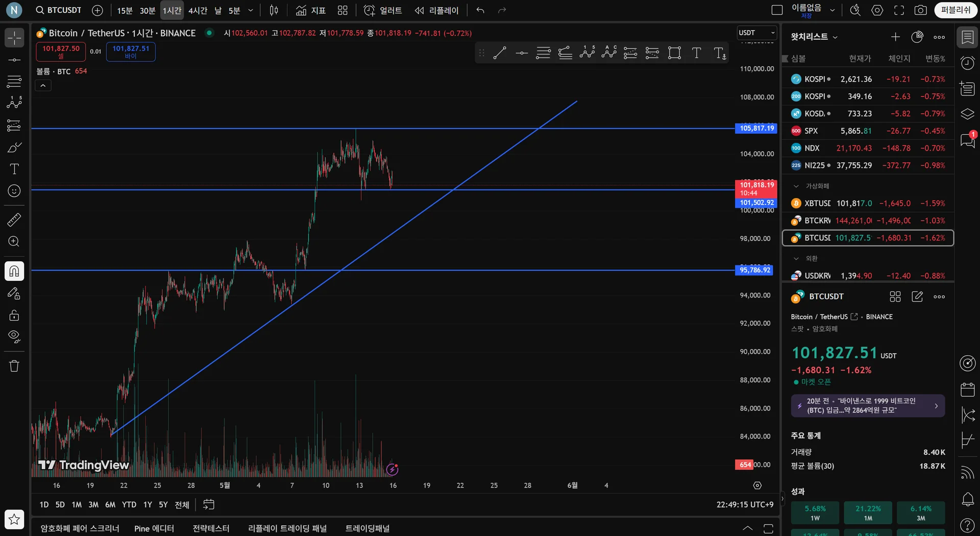This screenshot has height=536, width=980.
Task: Switch chart to 15분 interval
Action: [x=125, y=10]
